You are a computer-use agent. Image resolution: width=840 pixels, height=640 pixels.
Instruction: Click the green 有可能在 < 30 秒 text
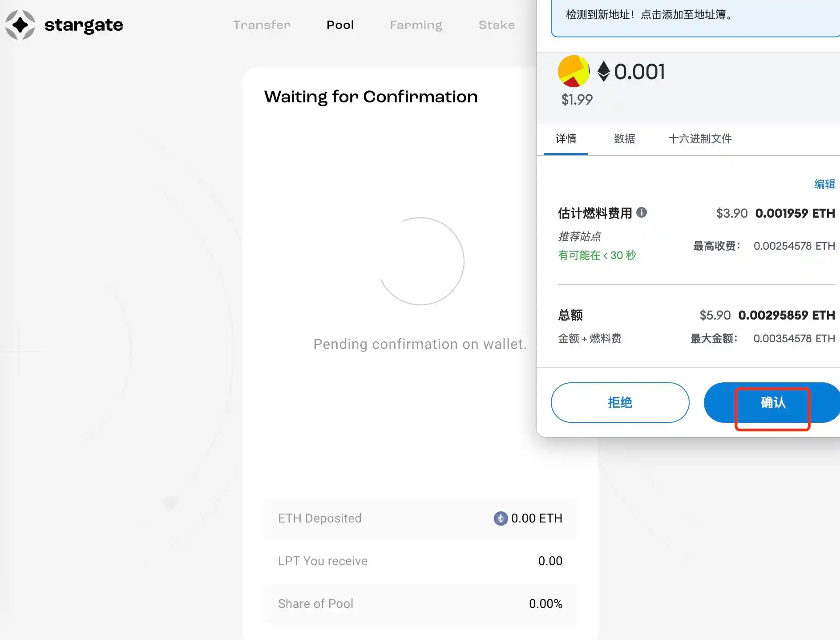click(597, 255)
